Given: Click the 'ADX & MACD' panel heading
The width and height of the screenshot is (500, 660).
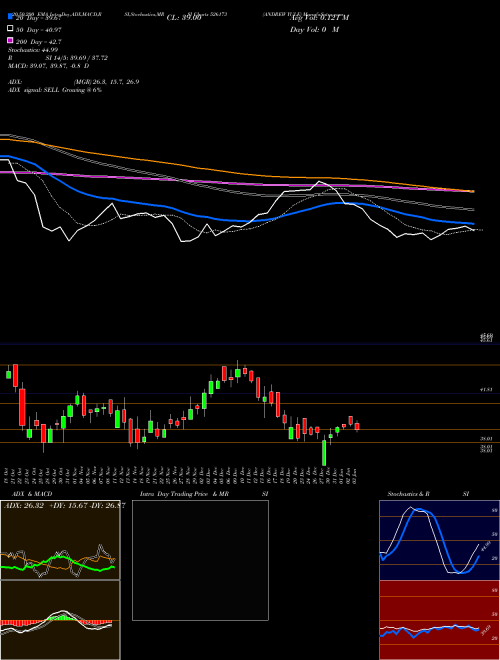Looking at the screenshot, I should point(32,494).
